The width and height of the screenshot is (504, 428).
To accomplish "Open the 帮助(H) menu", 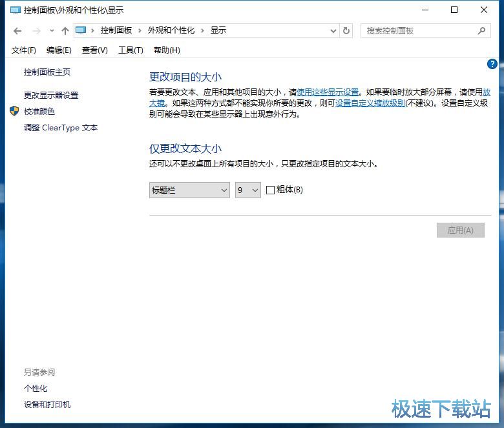I will (x=167, y=50).
